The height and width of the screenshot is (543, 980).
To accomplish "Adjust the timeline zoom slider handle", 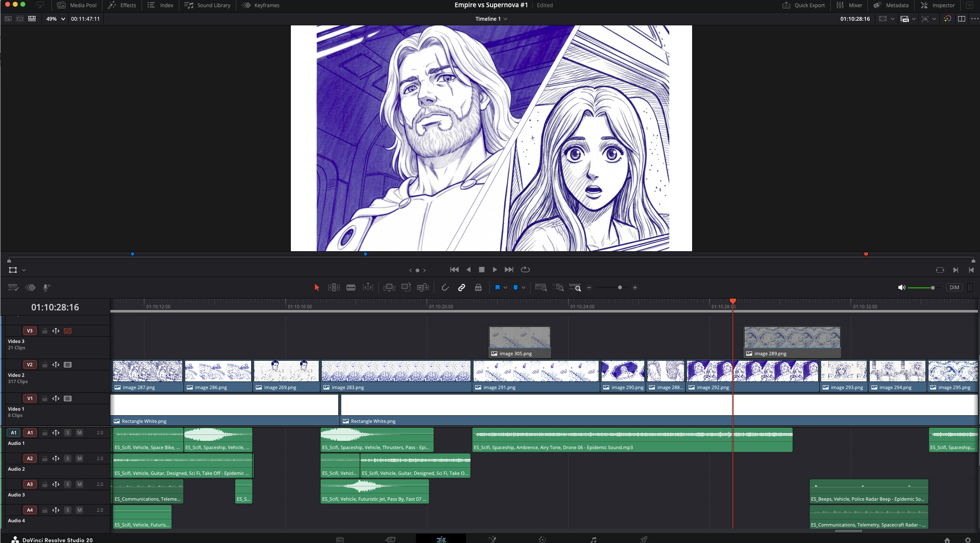I will click(x=620, y=288).
